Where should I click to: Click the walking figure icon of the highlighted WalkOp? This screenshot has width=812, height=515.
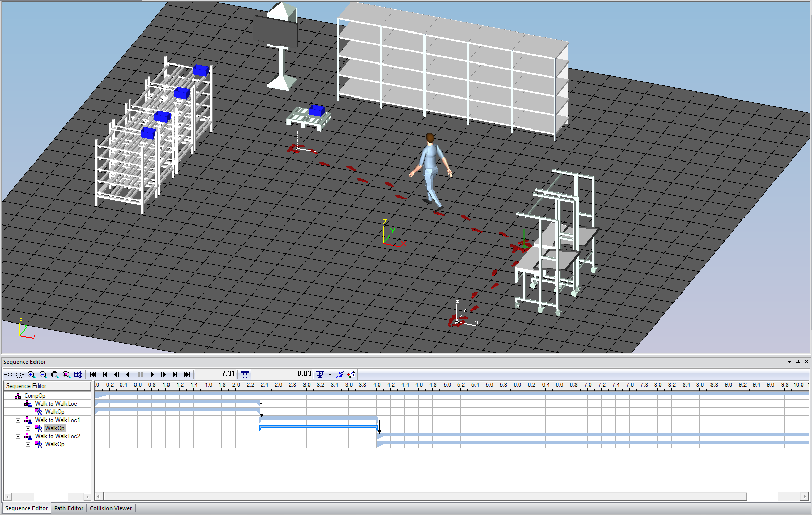[38, 428]
